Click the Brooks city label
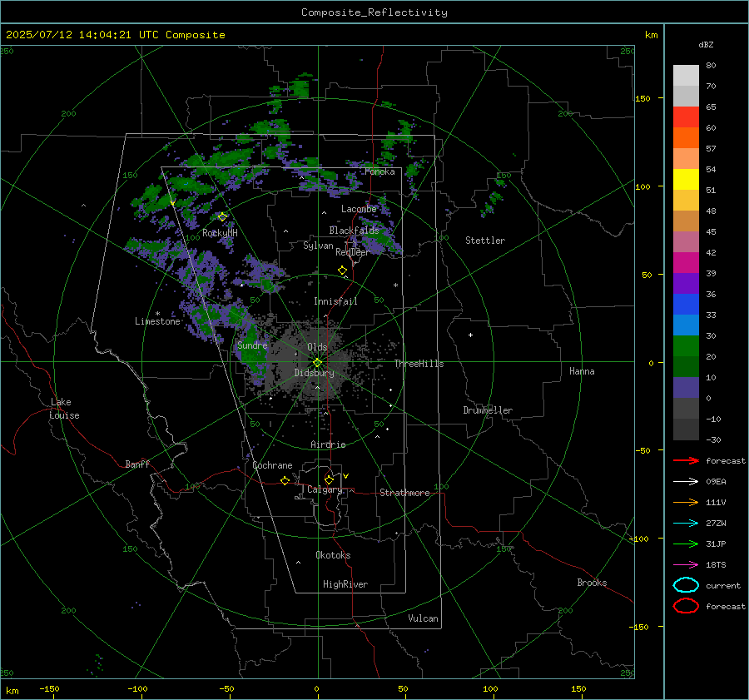 (592, 583)
